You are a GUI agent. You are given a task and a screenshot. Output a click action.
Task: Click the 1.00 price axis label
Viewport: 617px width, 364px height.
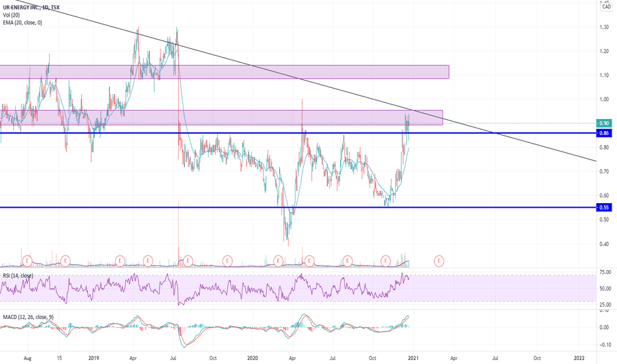604,99
